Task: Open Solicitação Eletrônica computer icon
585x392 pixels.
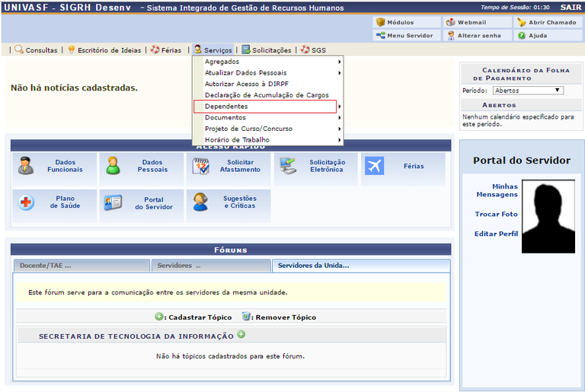Action: 287,166
